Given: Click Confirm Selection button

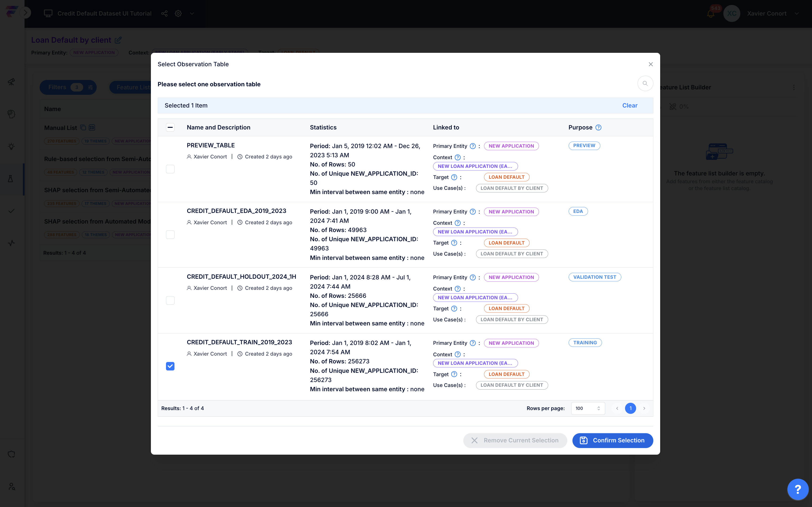Looking at the screenshot, I should coord(612,441).
